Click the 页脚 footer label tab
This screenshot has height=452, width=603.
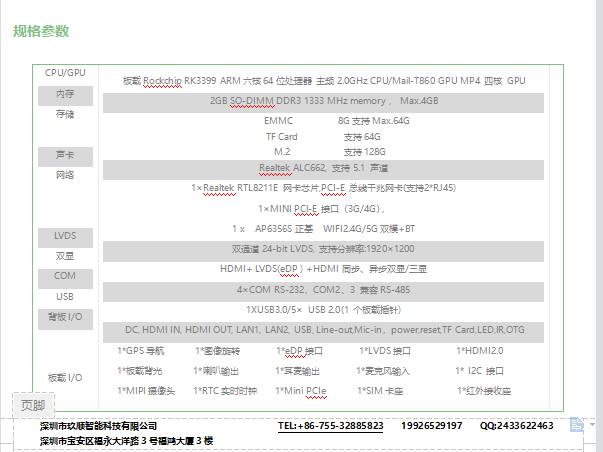tap(33, 405)
